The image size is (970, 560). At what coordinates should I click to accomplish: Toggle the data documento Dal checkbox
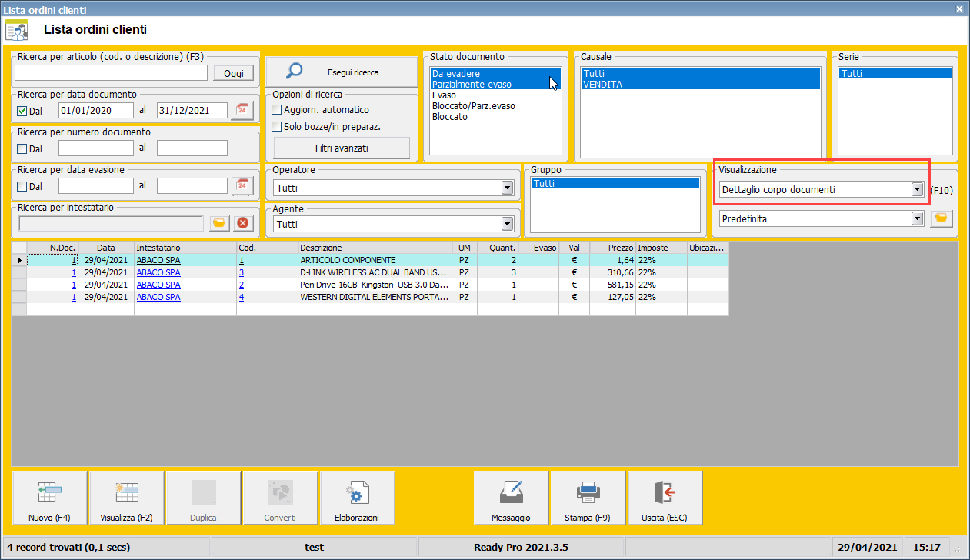point(22,111)
